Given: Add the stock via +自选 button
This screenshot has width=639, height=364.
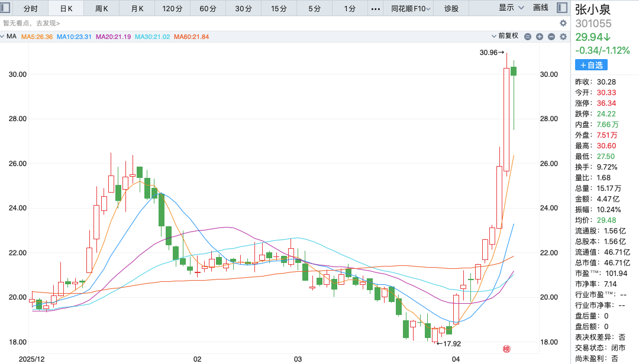Looking at the screenshot, I should [x=591, y=65].
